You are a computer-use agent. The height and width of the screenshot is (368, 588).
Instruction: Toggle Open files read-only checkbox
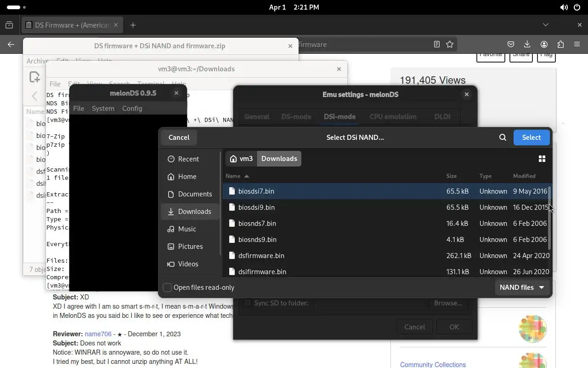[167, 287]
